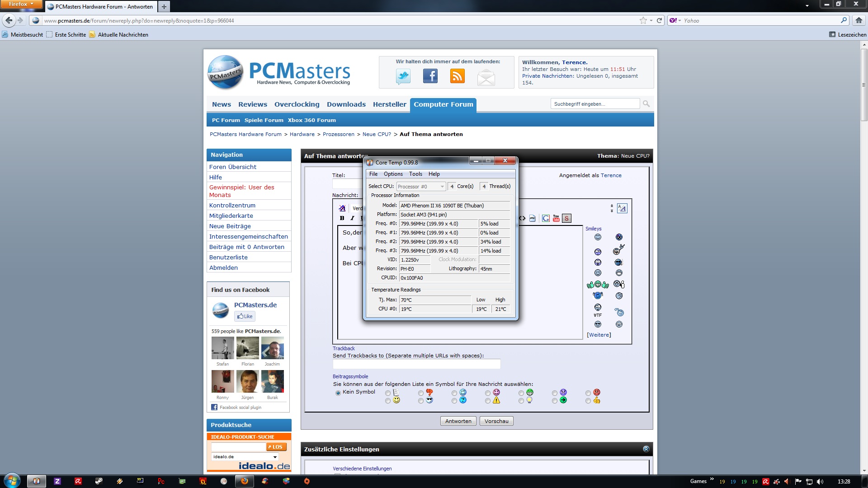The height and width of the screenshot is (488, 868).
Task: Click the red S spoiler icon in editor
Action: (566, 219)
